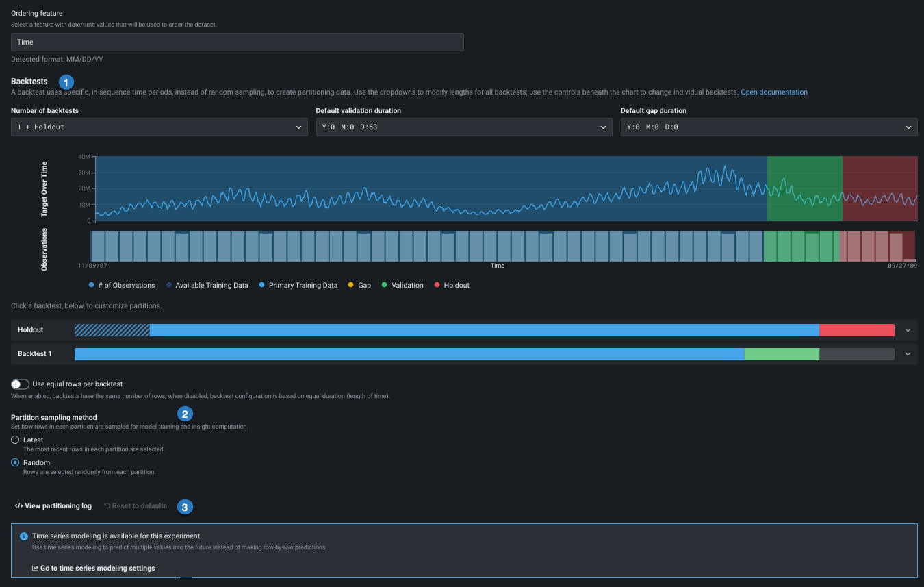
Task: Click the Ordering feature Time field
Action: click(237, 42)
